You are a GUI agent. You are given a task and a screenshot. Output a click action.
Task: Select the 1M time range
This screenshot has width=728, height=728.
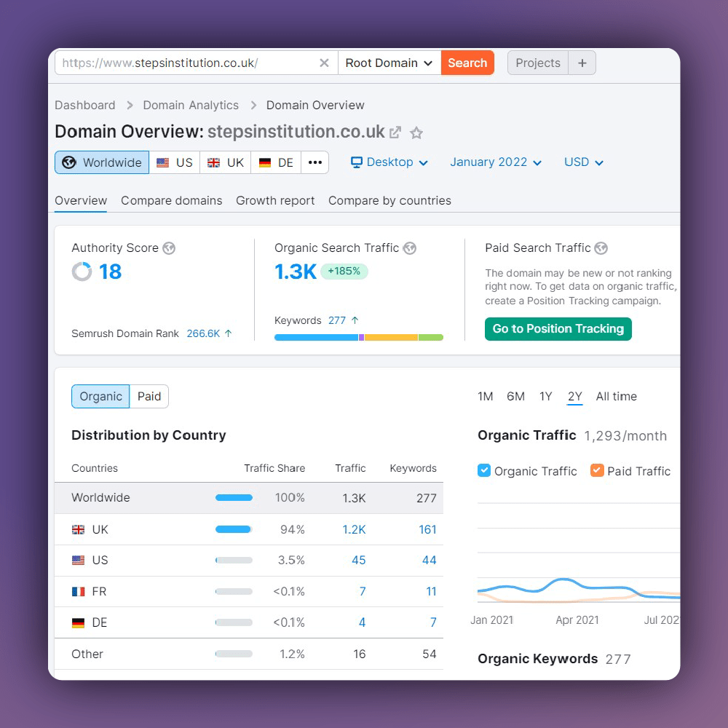(x=485, y=397)
